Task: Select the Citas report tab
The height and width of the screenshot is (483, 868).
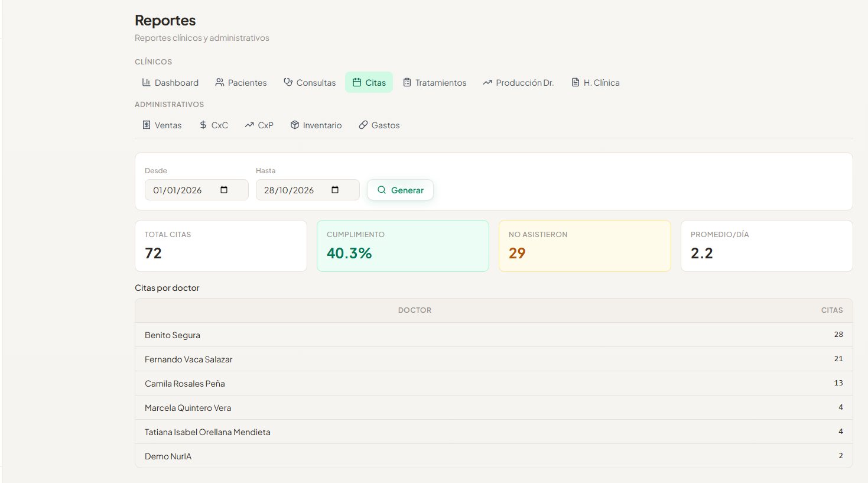Action: coord(369,83)
